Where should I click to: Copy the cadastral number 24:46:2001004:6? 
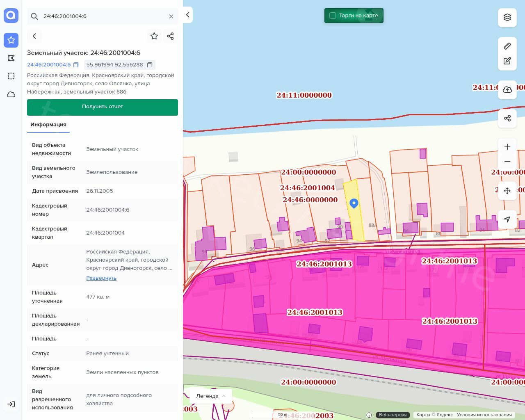tap(76, 65)
